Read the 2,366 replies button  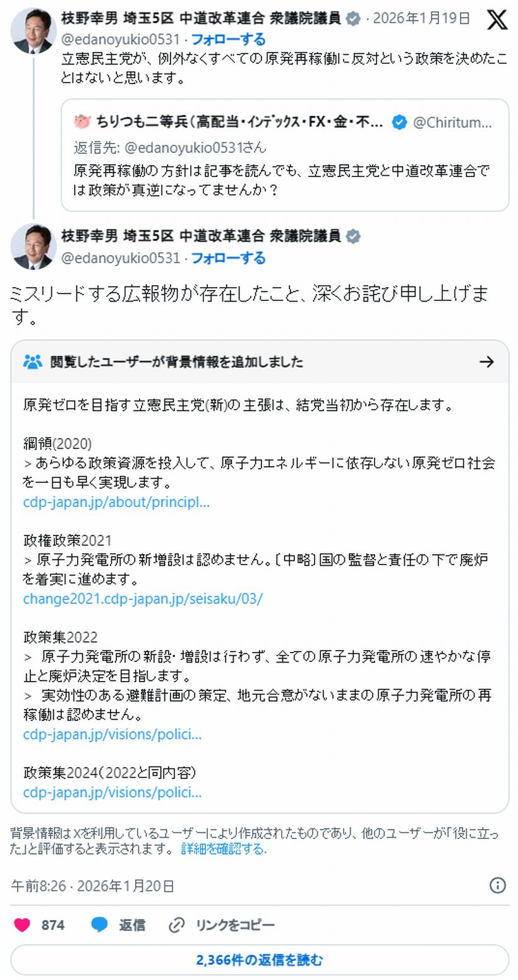pyautogui.click(x=260, y=960)
